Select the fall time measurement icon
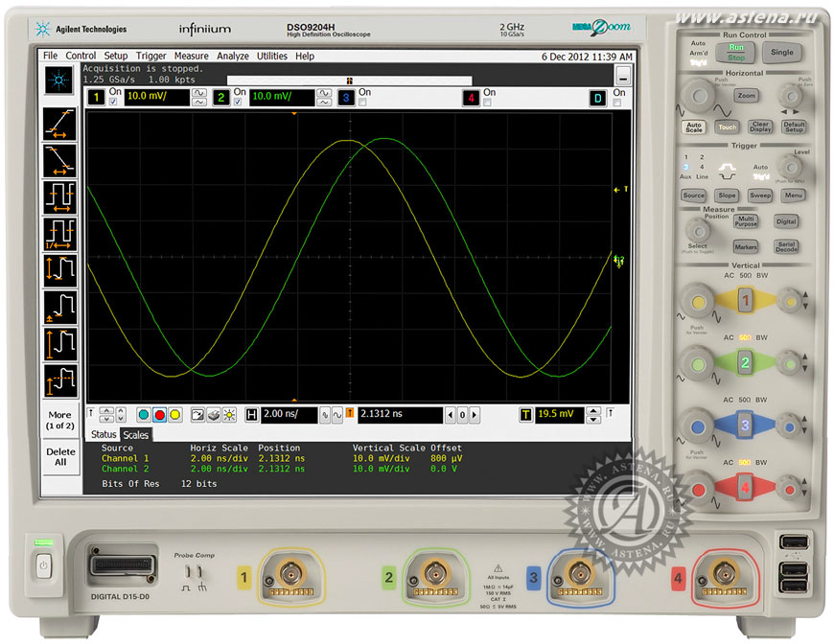This screenshot has width=834, height=644. pyautogui.click(x=59, y=161)
